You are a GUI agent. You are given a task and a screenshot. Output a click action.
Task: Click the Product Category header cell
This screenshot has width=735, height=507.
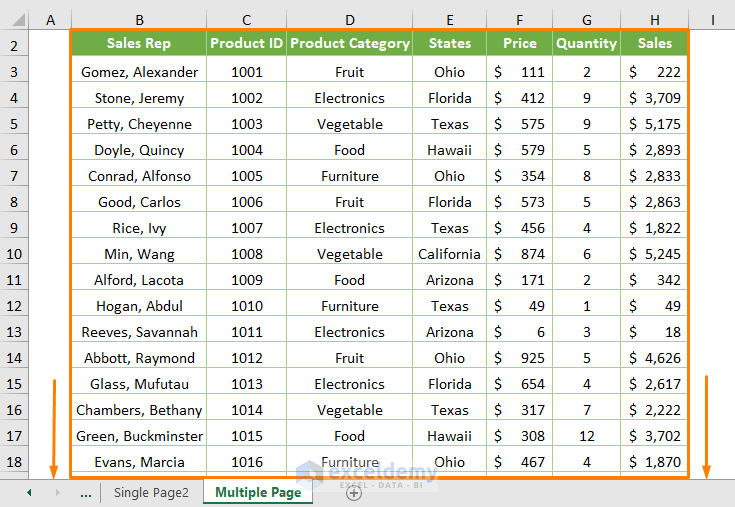(x=349, y=43)
